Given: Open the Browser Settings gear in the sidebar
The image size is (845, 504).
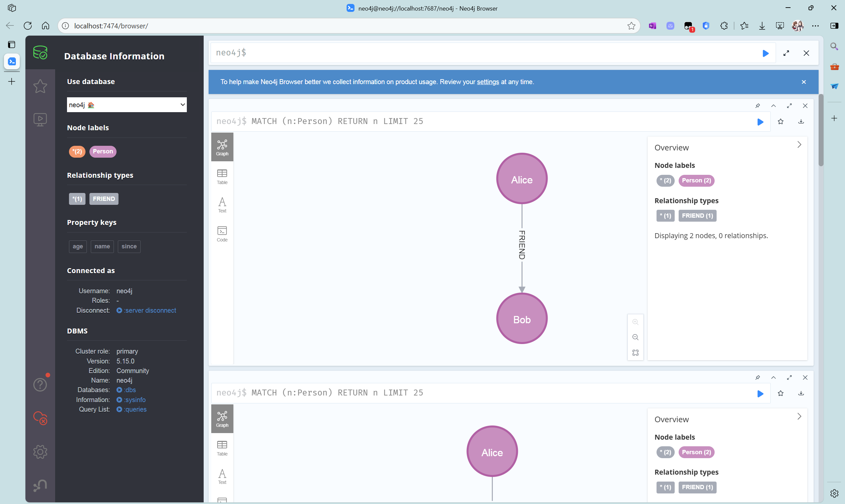Looking at the screenshot, I should [x=40, y=452].
